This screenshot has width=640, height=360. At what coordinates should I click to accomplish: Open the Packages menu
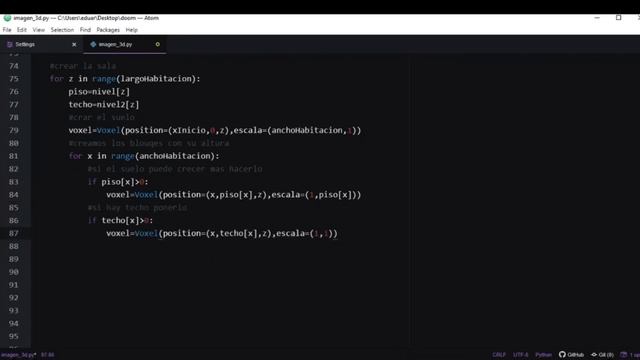pyautogui.click(x=108, y=30)
